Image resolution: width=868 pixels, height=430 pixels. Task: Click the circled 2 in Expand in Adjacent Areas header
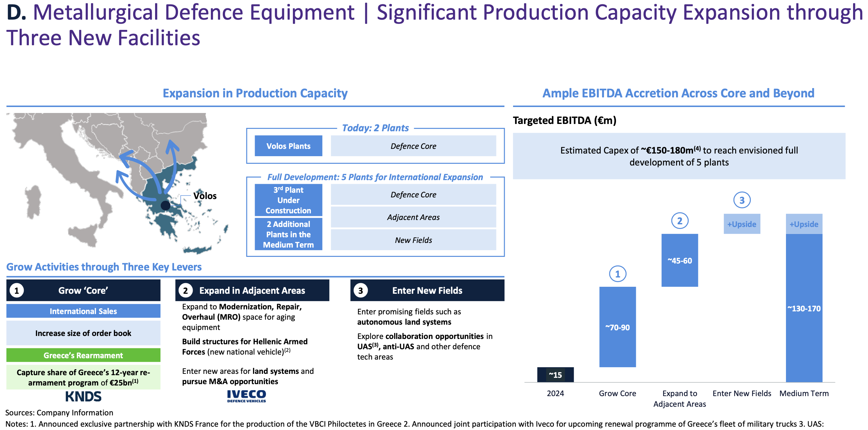185,290
